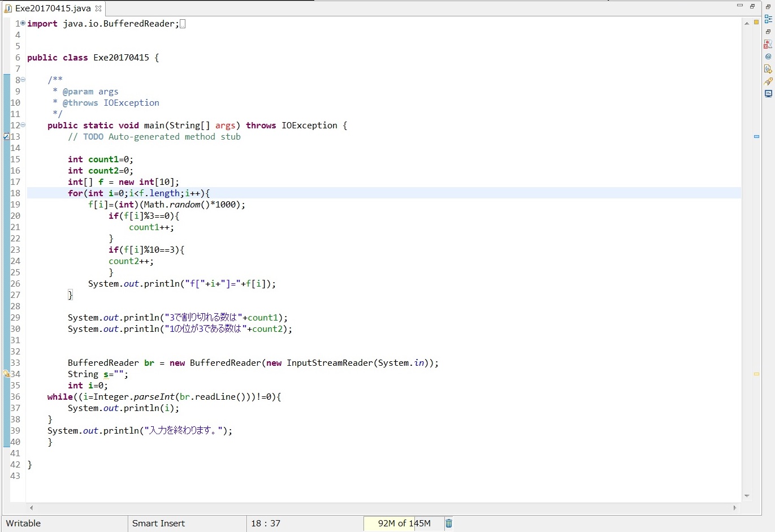Click the main method signature line
The height and width of the screenshot is (532, 775).
(x=197, y=126)
